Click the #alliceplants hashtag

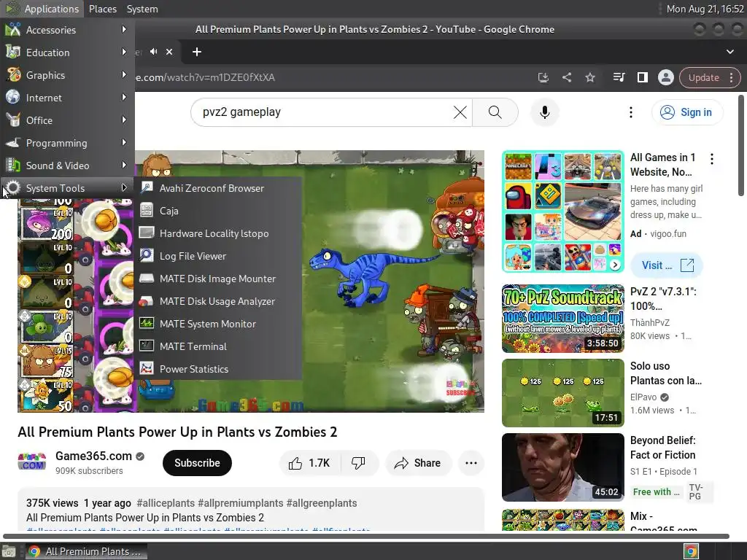[x=166, y=503]
